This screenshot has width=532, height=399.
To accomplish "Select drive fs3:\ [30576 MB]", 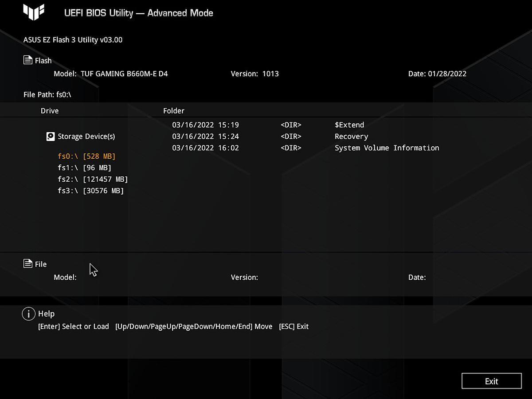I will pos(90,191).
